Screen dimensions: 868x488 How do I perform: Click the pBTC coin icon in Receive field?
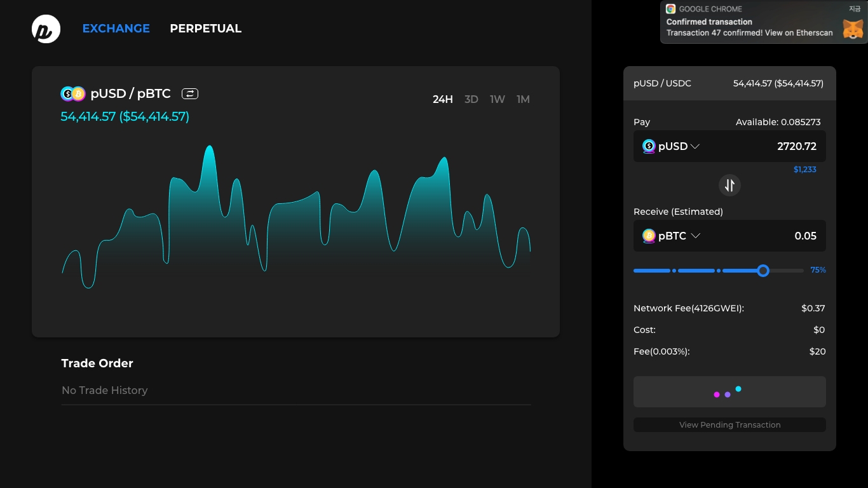(649, 236)
